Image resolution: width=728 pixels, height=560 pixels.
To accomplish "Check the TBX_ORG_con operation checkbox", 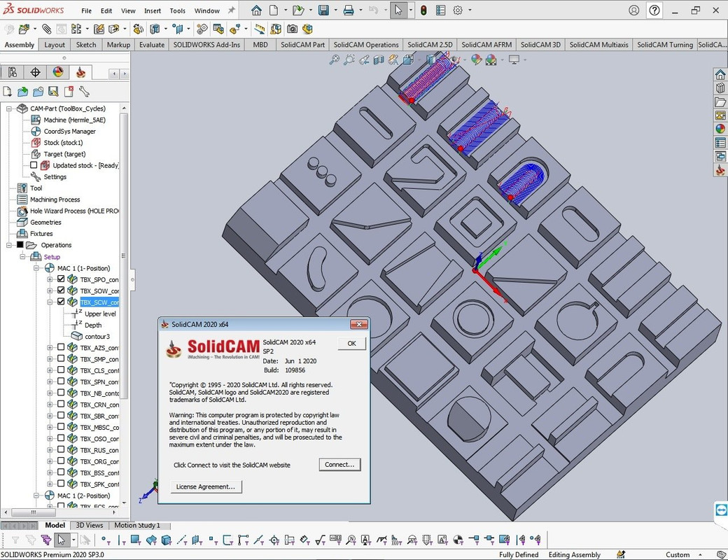I will click(x=61, y=461).
